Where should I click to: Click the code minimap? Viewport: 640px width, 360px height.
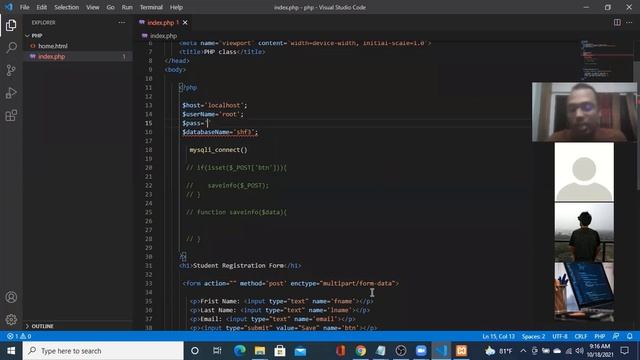(x=606, y=60)
